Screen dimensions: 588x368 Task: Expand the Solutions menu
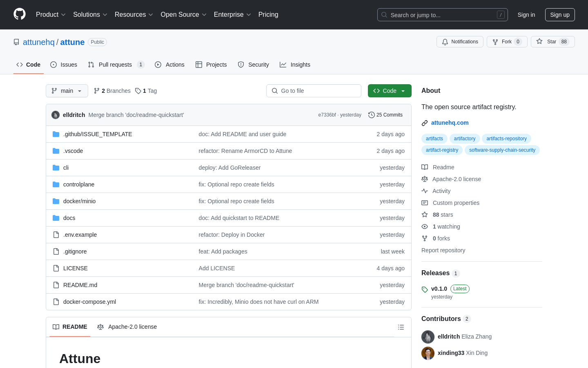pos(90,15)
